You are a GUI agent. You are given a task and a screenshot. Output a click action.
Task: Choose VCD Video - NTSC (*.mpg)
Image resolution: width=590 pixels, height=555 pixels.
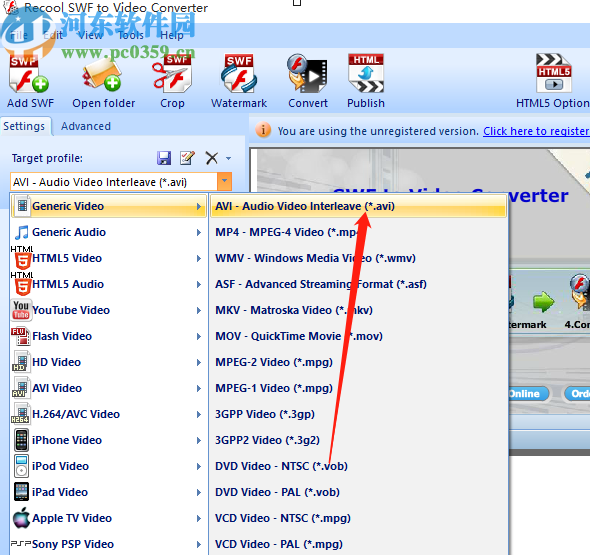click(x=358, y=518)
